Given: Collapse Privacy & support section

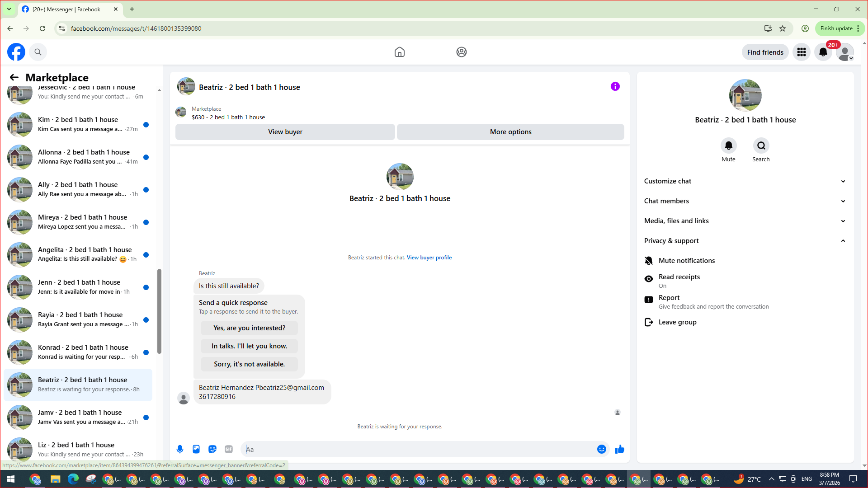Looking at the screenshot, I should (745, 241).
